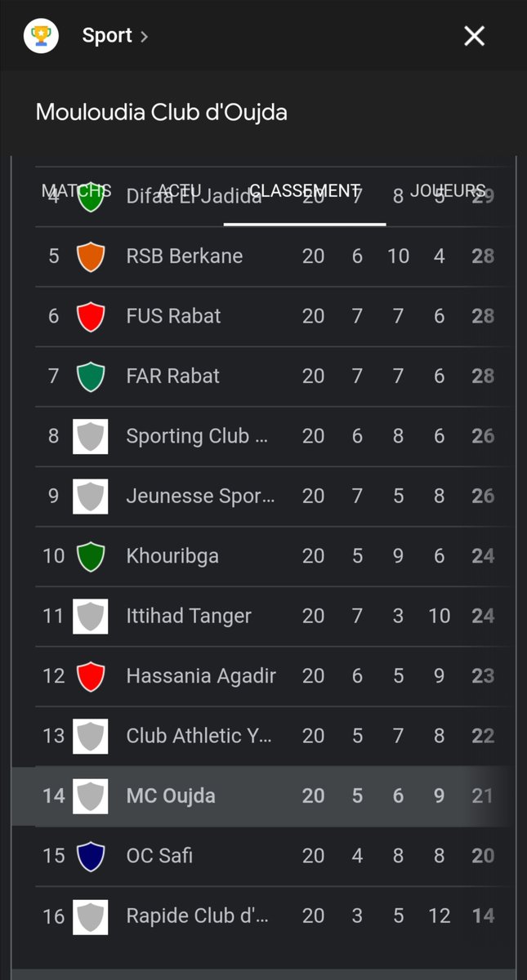Click OC Safi navy shield icon

coord(91,856)
